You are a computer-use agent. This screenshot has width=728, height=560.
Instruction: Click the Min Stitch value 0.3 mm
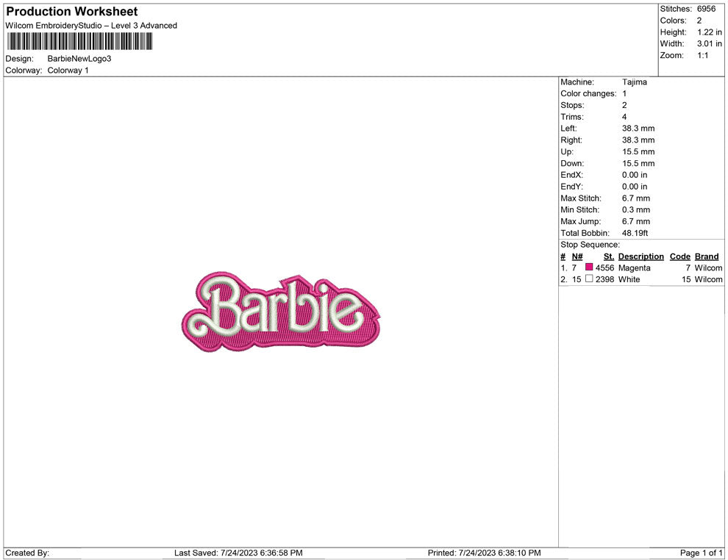pos(636,209)
